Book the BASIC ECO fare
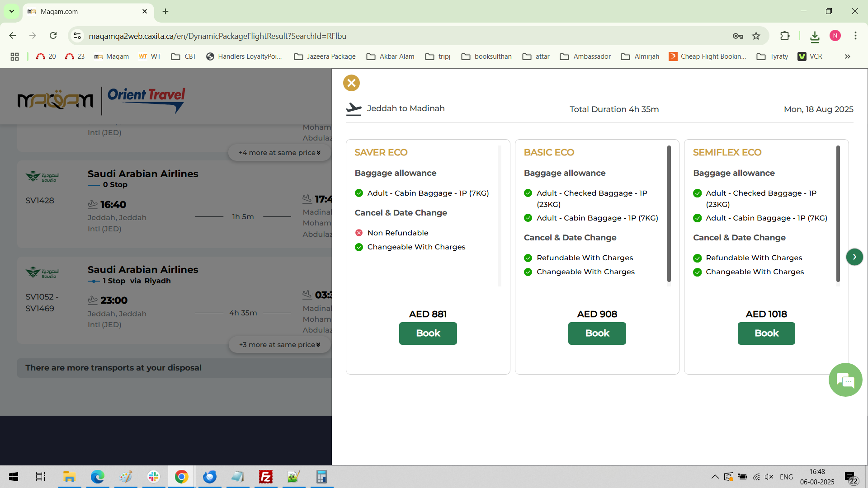 [x=597, y=333]
